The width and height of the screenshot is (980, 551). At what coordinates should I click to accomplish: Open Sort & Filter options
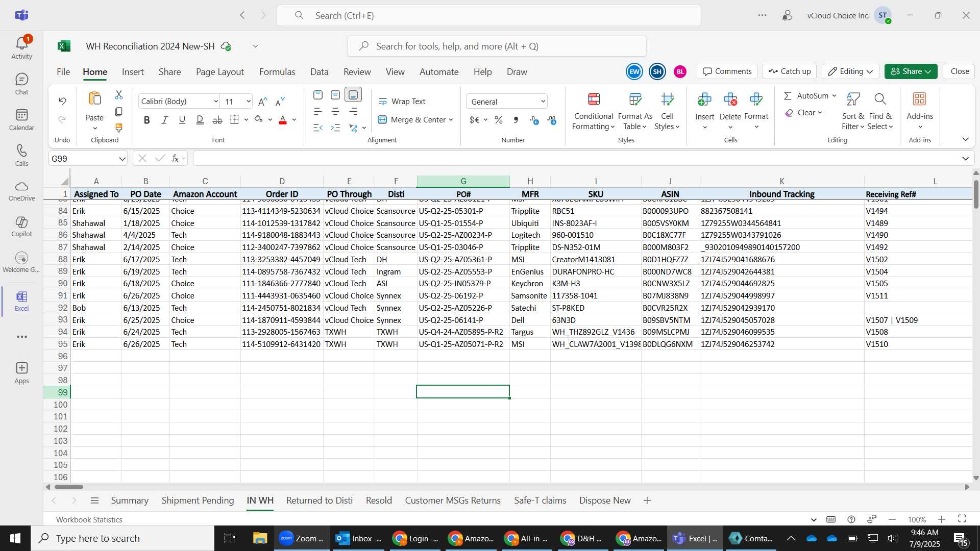click(x=853, y=111)
